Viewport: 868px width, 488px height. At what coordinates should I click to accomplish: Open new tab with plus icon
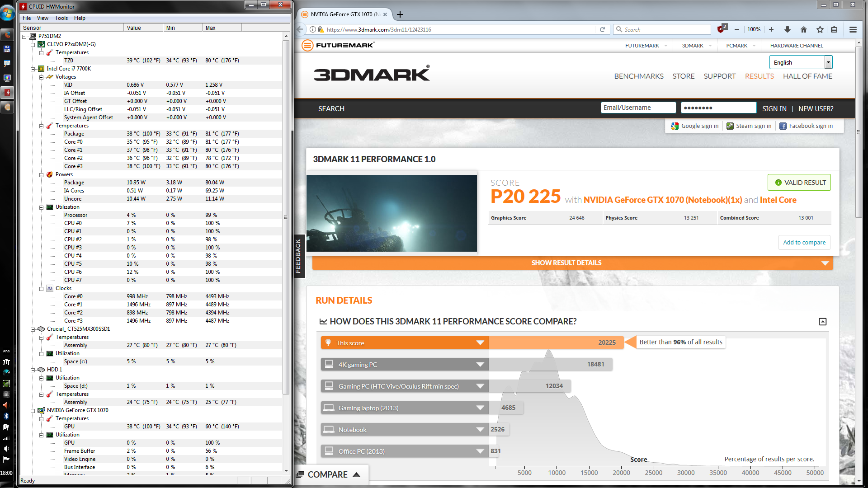pyautogui.click(x=400, y=14)
